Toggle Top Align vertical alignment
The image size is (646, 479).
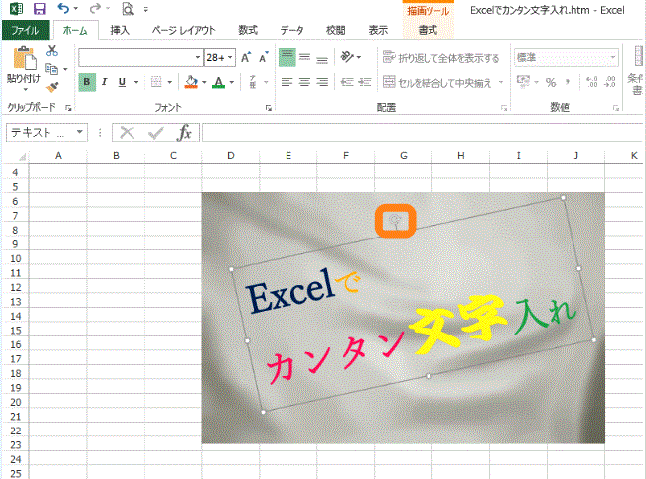click(x=287, y=57)
